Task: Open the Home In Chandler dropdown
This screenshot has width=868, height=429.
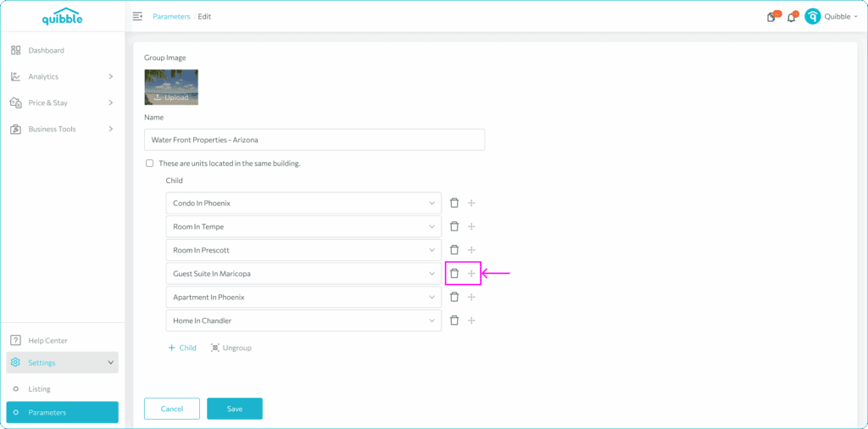Action: click(303, 320)
